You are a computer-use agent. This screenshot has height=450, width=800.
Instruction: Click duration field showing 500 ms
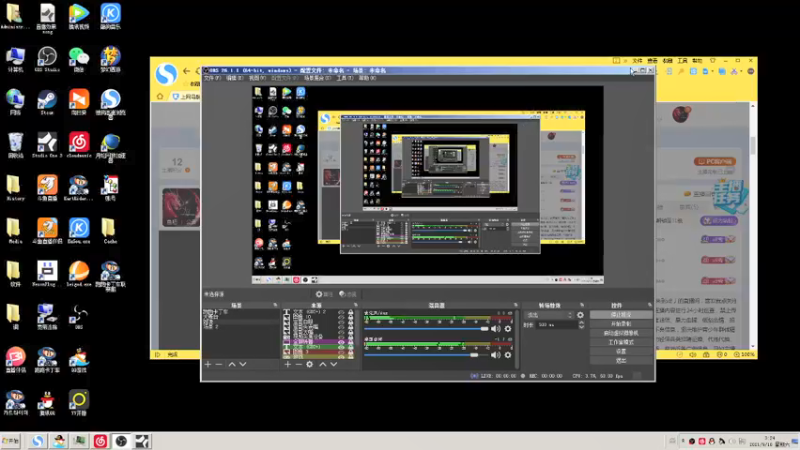(556, 325)
